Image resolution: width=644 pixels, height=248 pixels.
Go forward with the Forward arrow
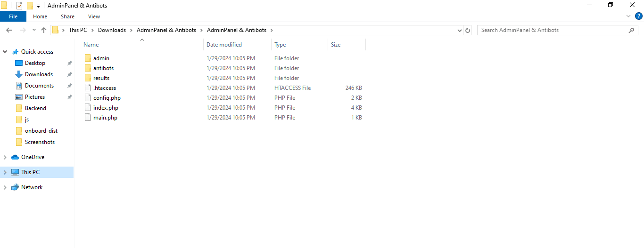[x=23, y=30]
